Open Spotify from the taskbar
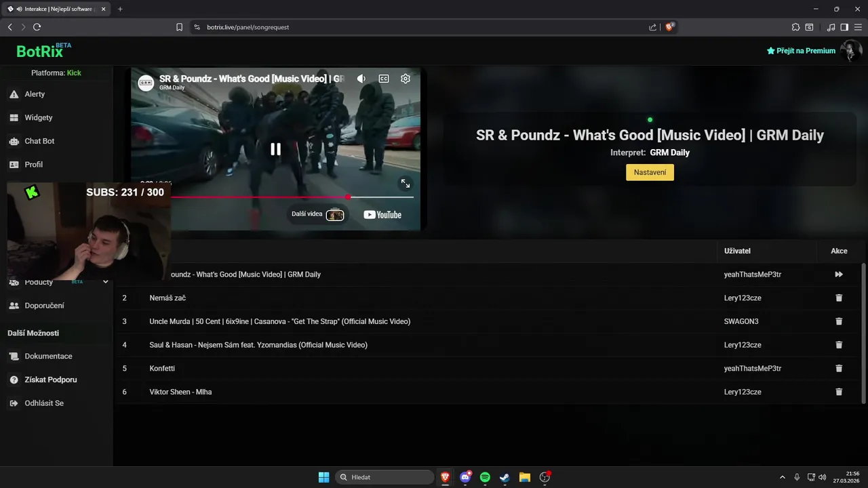The height and width of the screenshot is (488, 868). coord(485,477)
